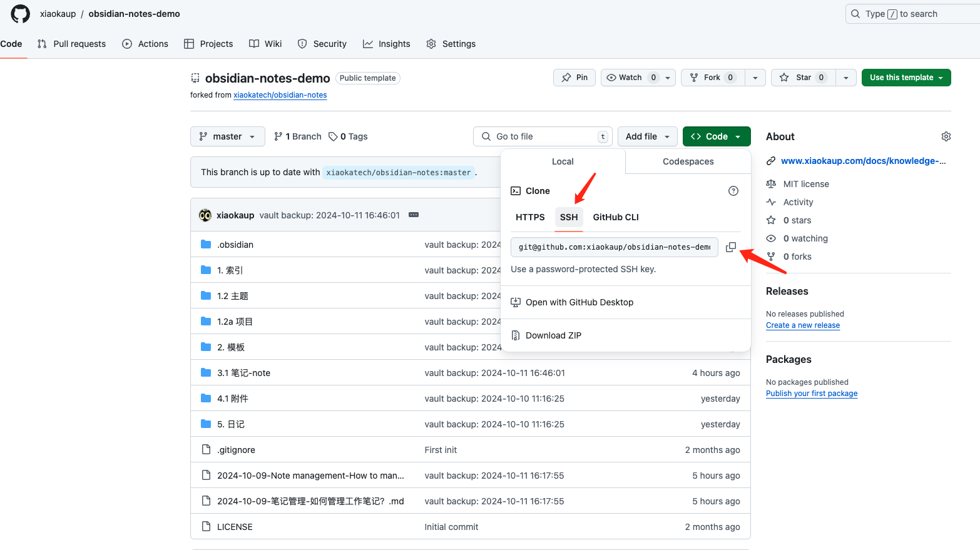Click the SSH clone URL field
The image size is (980, 550).
point(615,247)
